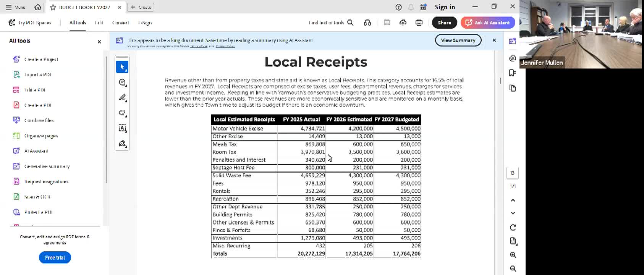Open the print icon in top toolbar
The width and height of the screenshot is (644, 275).
(x=419, y=23)
